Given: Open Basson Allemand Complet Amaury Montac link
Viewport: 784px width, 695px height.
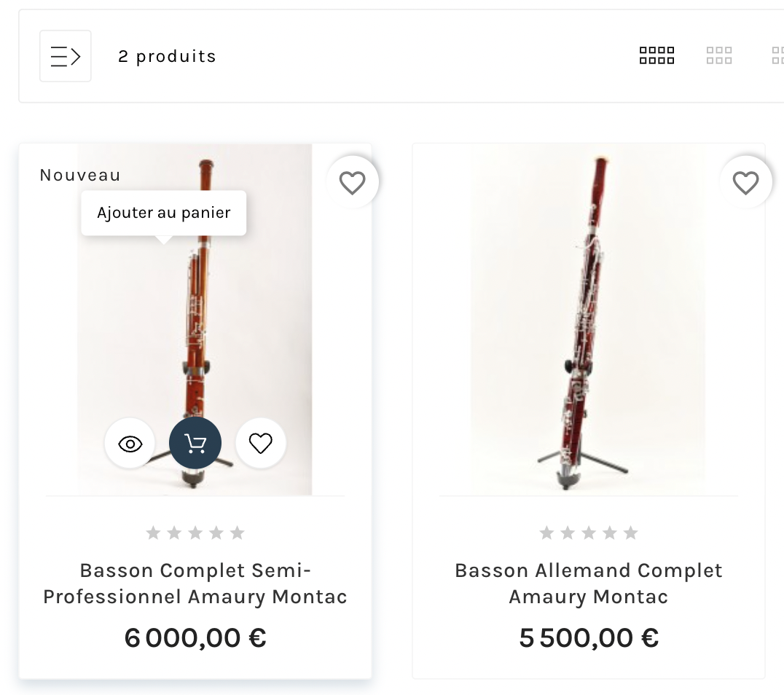Looking at the screenshot, I should pos(588,584).
